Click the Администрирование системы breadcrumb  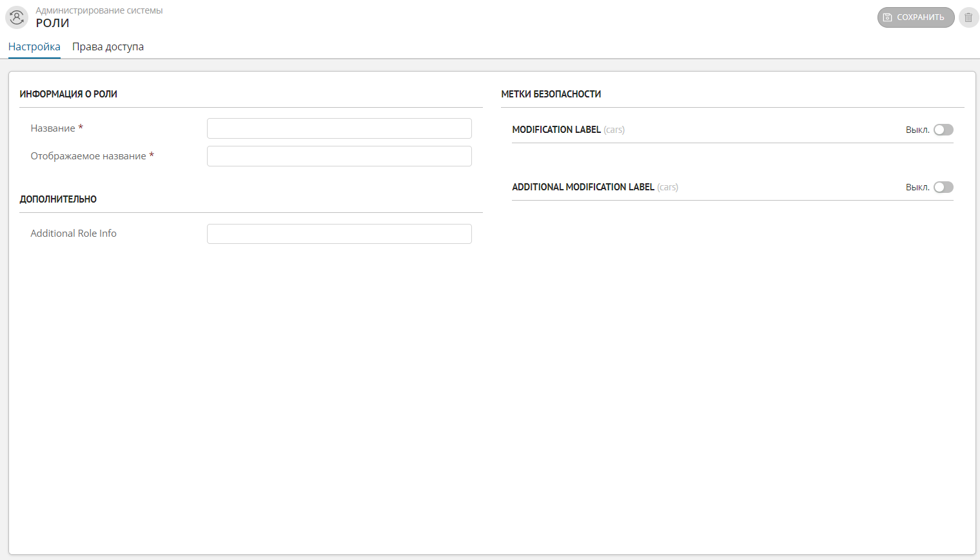(x=99, y=10)
